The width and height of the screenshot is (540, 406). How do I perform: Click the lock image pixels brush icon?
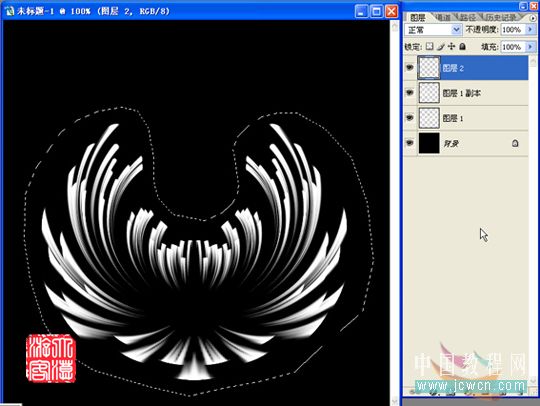[x=440, y=46]
